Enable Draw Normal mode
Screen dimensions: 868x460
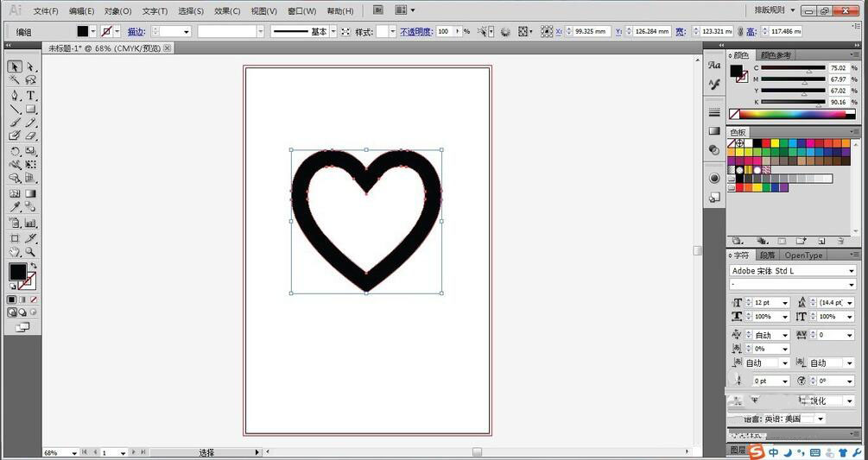[x=11, y=312]
